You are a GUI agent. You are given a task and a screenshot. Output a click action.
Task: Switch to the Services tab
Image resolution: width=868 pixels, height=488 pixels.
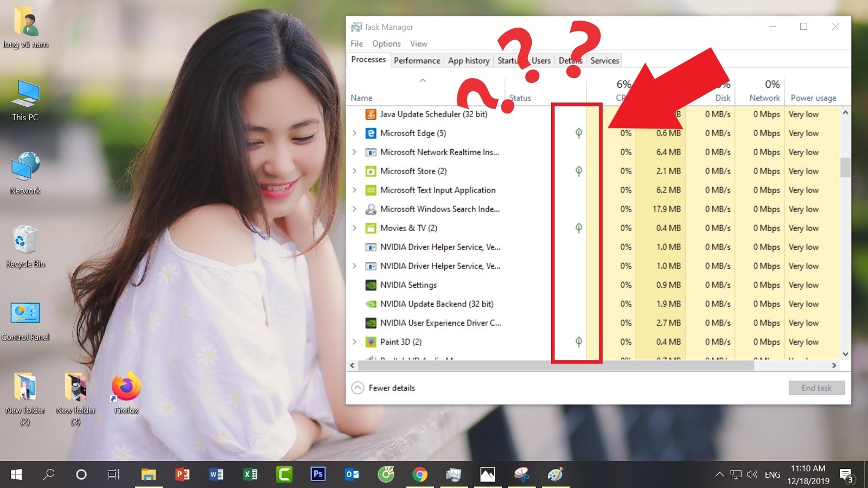coord(604,61)
